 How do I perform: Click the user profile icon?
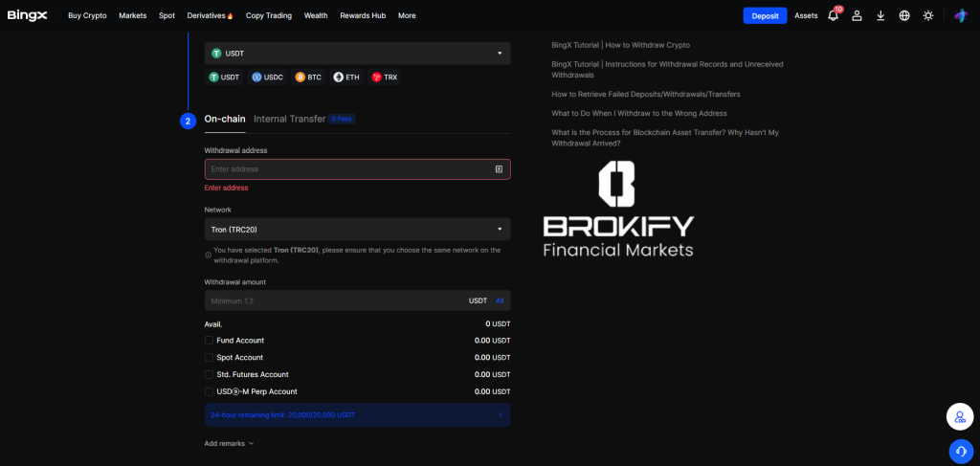(857, 15)
